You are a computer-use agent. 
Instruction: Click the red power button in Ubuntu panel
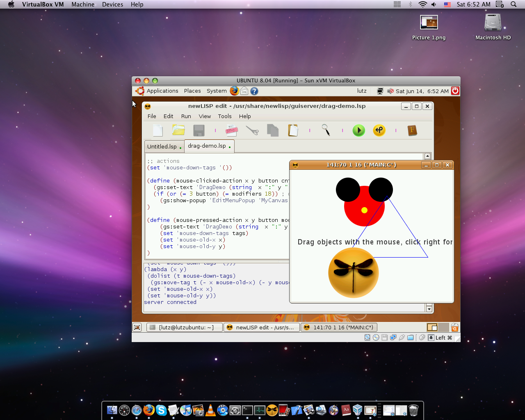pos(455,91)
